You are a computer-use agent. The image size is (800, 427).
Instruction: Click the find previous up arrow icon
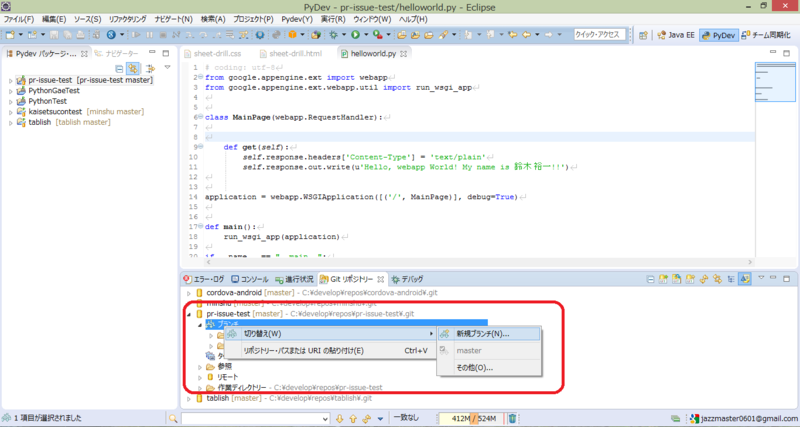point(353,418)
